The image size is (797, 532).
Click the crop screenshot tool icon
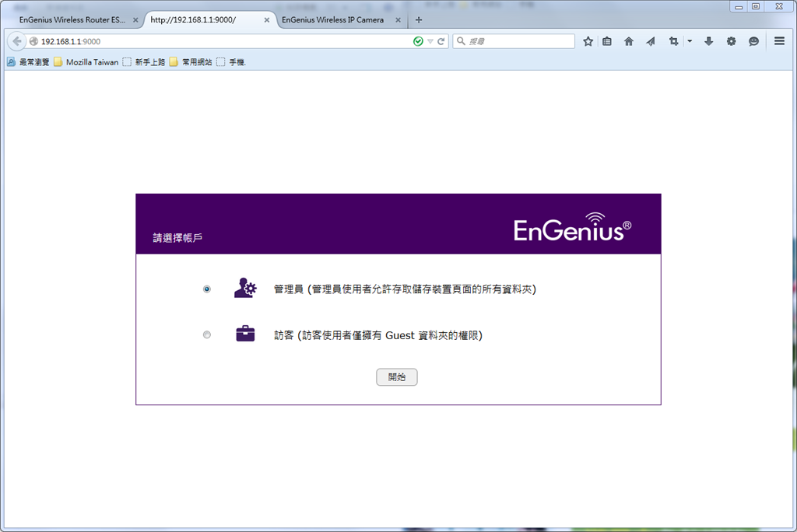(x=674, y=41)
